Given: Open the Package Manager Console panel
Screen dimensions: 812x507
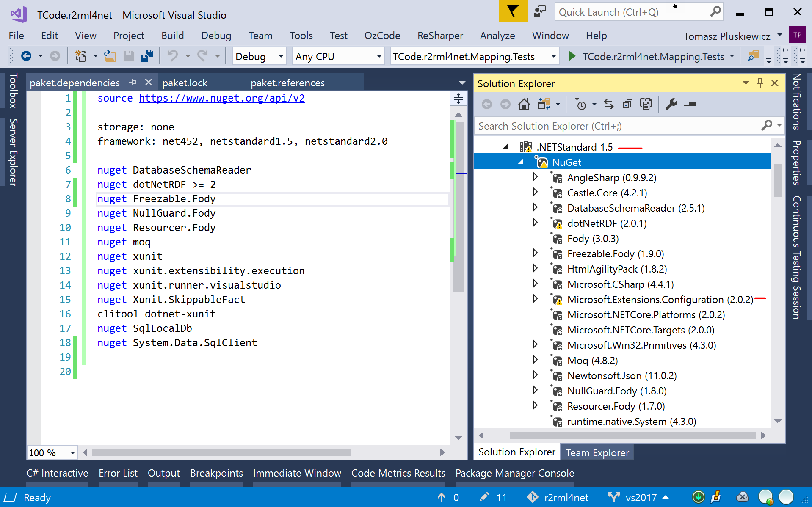Looking at the screenshot, I should 515,473.
